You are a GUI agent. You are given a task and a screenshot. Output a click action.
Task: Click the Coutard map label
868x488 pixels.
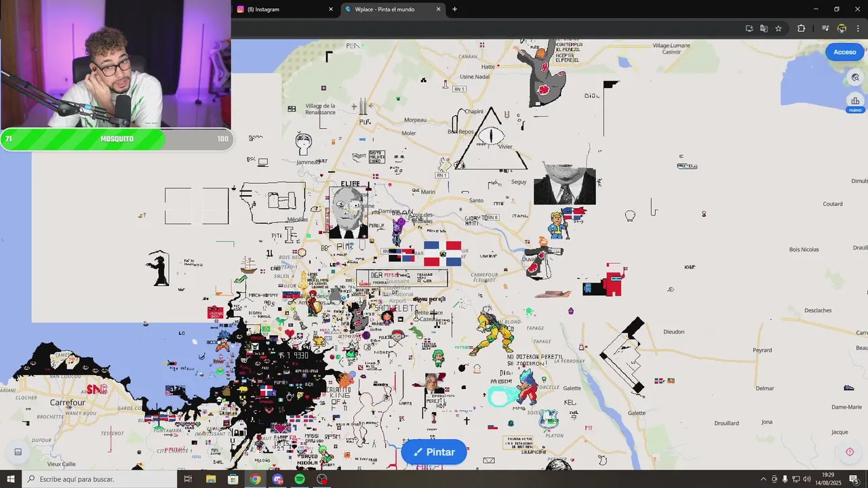coord(832,204)
